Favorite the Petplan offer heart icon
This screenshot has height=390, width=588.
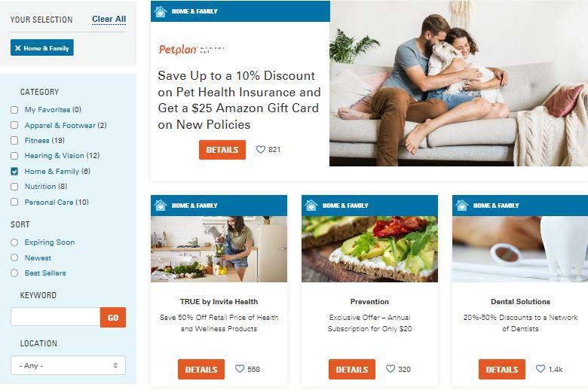point(261,150)
